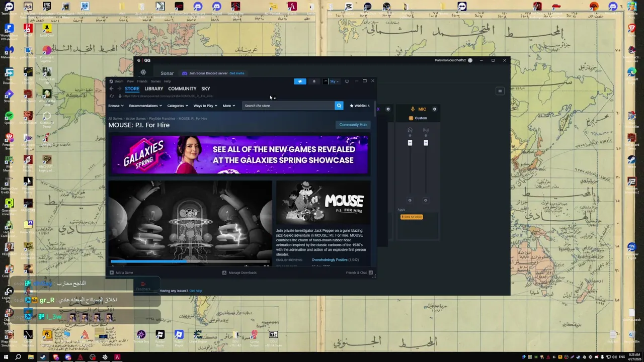644x362 pixels.
Task: Open Windows Start menu
Action: [6, 357]
